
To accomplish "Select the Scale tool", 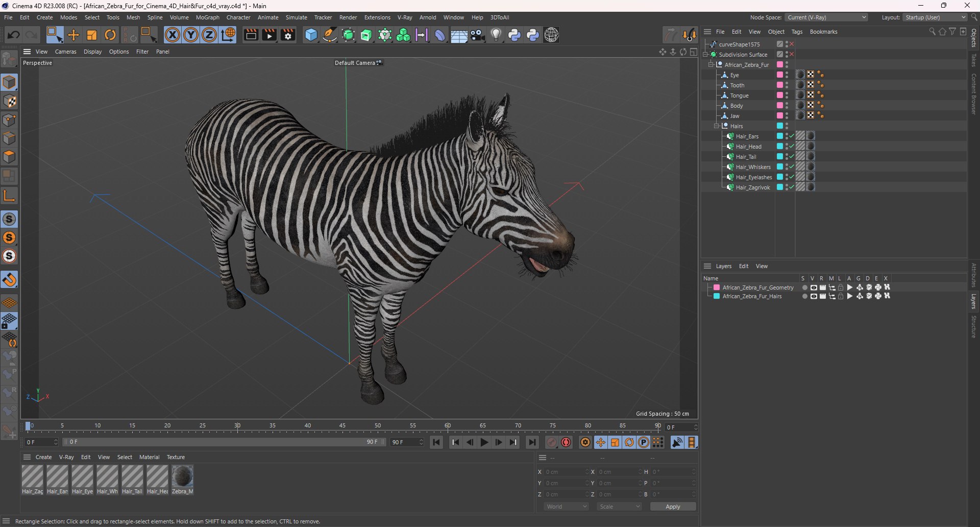I will [92, 35].
